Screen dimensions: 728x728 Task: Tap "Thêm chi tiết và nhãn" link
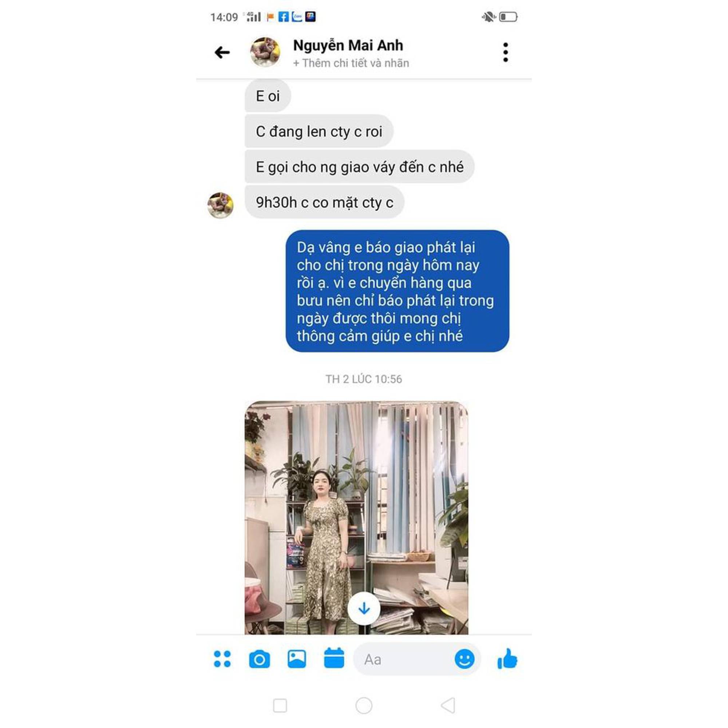pos(351,63)
